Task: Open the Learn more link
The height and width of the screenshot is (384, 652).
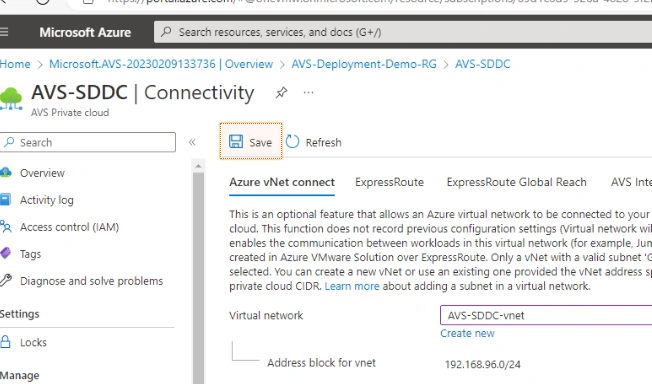Action: (x=352, y=286)
